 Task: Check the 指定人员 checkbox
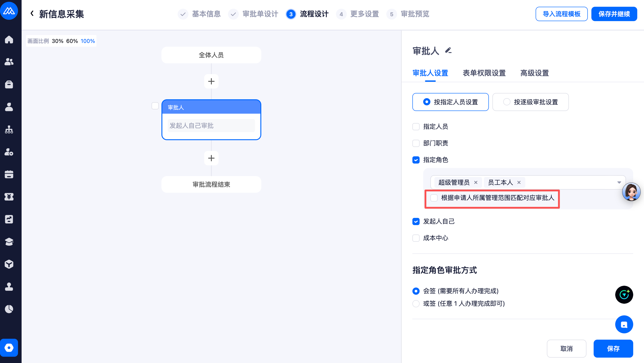416,127
